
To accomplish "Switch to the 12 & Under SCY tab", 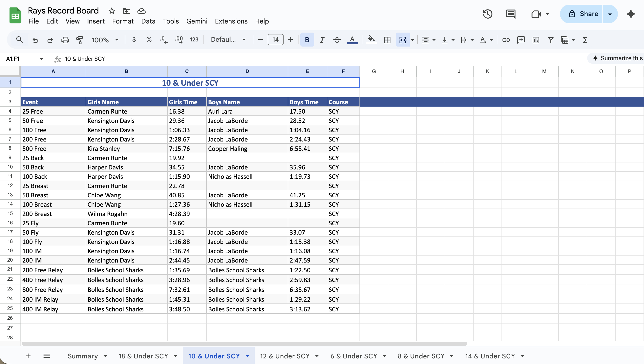I will tap(285, 356).
